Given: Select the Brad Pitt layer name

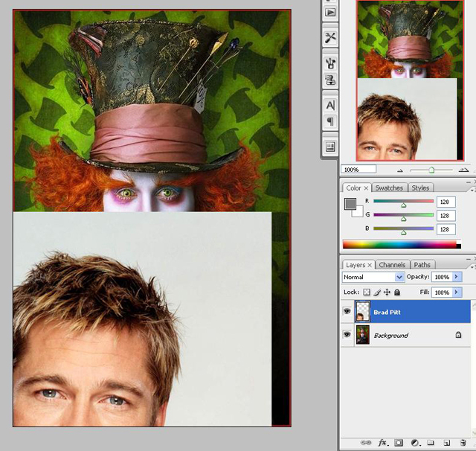Looking at the screenshot, I should pyautogui.click(x=387, y=312).
